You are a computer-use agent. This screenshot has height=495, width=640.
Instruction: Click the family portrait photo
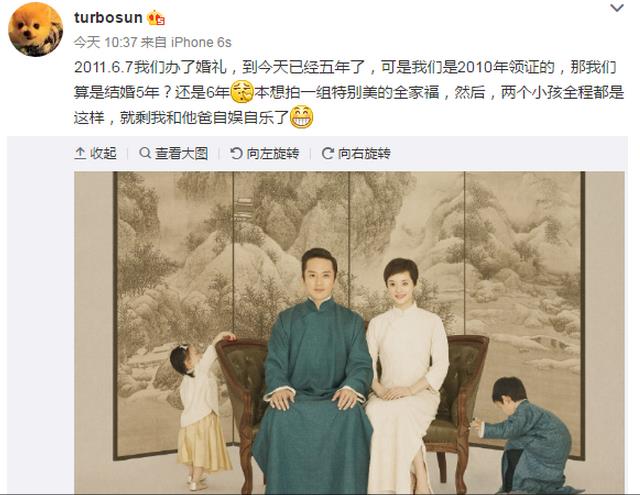coord(349,333)
